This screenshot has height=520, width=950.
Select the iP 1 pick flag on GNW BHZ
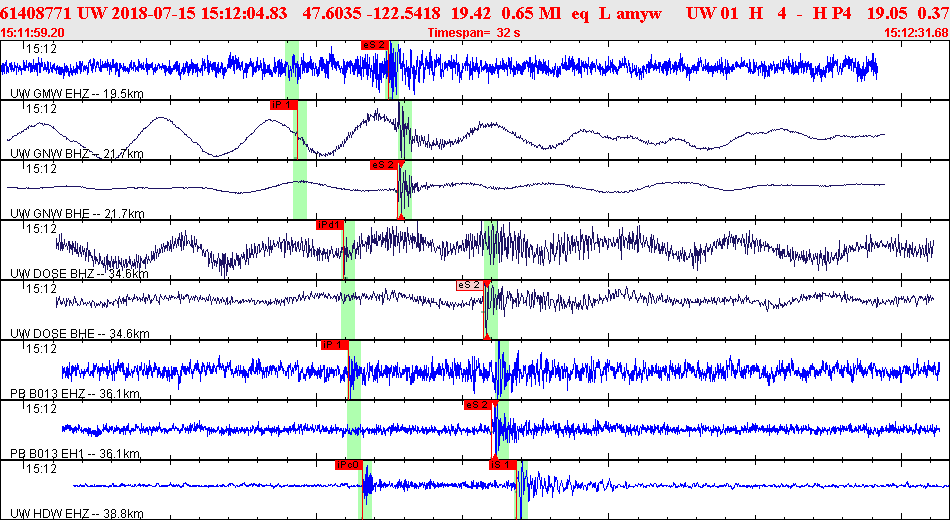(x=283, y=105)
